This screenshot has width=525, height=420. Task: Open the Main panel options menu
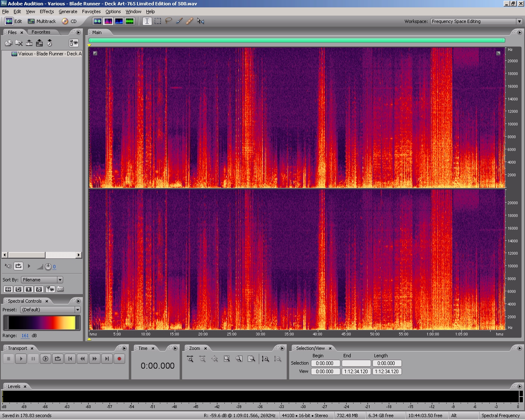point(519,32)
